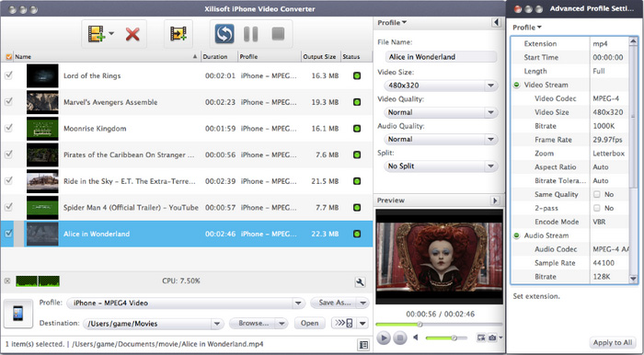Click the Browse... button
Screen dimensions: 644x355
[253, 324]
